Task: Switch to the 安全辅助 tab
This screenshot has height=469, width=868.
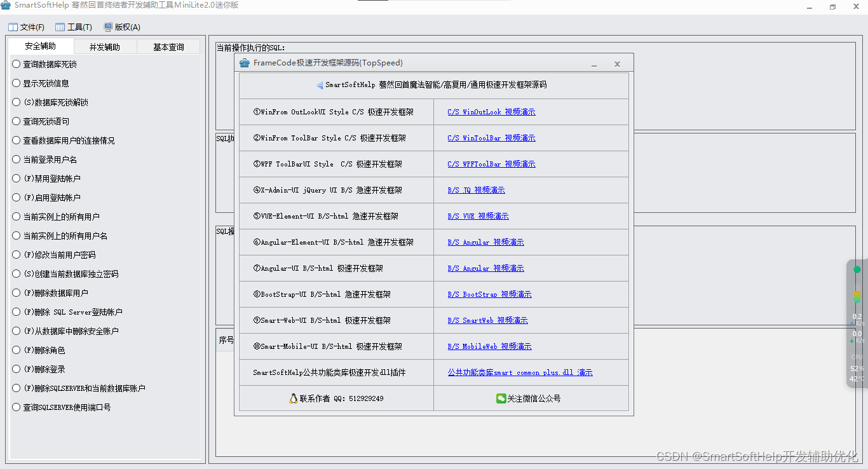Action: click(x=41, y=46)
